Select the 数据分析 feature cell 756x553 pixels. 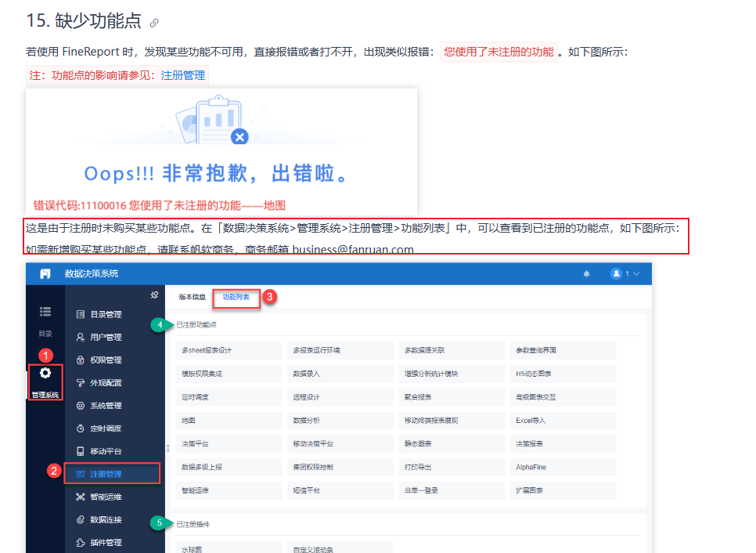pos(340,421)
